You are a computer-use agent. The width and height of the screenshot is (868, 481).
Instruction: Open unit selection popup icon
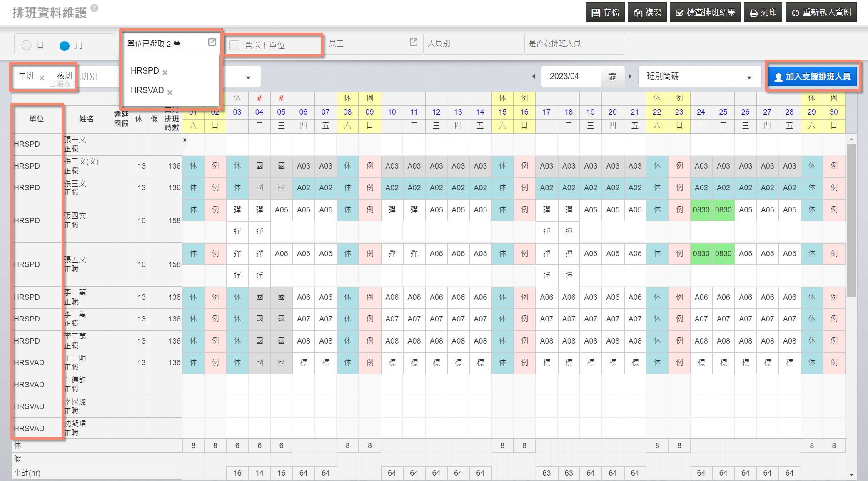click(x=212, y=42)
